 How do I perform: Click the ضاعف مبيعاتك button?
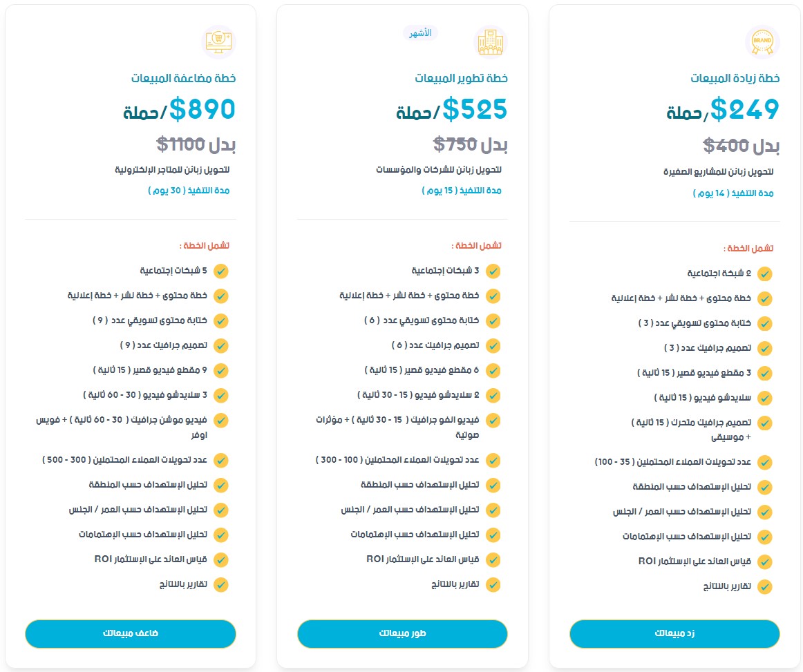pyautogui.click(x=130, y=633)
